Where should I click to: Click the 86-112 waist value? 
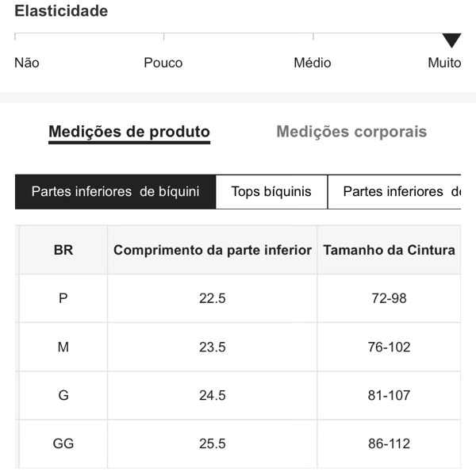389,443
